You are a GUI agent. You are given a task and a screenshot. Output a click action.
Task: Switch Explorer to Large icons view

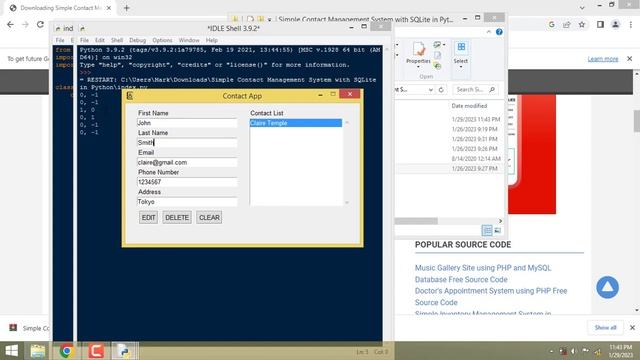click(x=498, y=231)
